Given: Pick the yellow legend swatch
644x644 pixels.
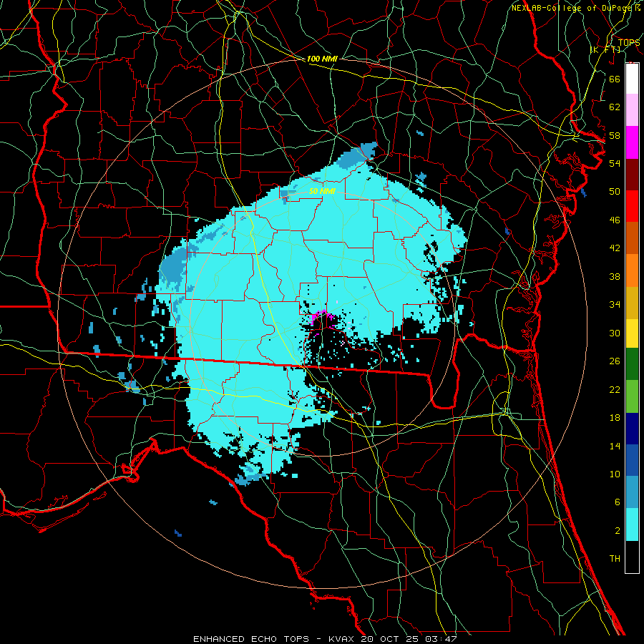Looking at the screenshot, I should [632, 333].
